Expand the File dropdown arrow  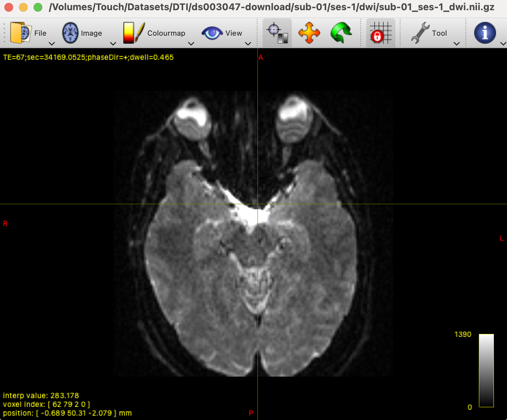pyautogui.click(x=52, y=43)
